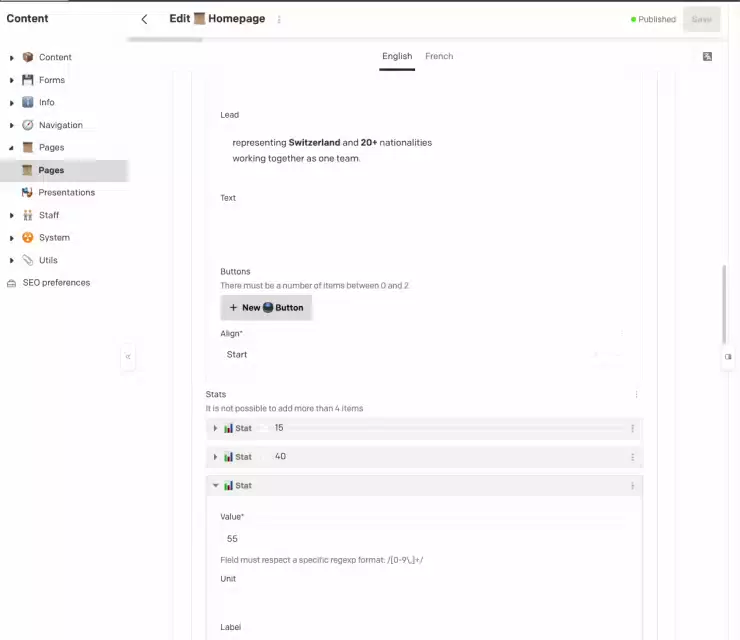
Task: Open the Stats section options menu
Action: pos(636,395)
